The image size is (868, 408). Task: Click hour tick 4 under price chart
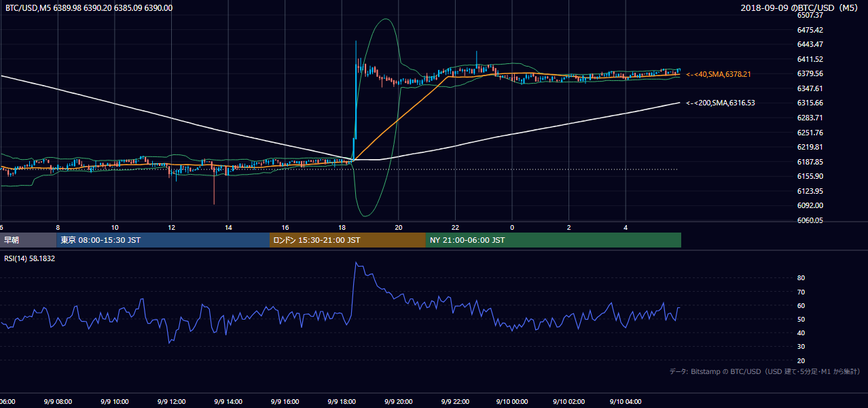click(626, 227)
